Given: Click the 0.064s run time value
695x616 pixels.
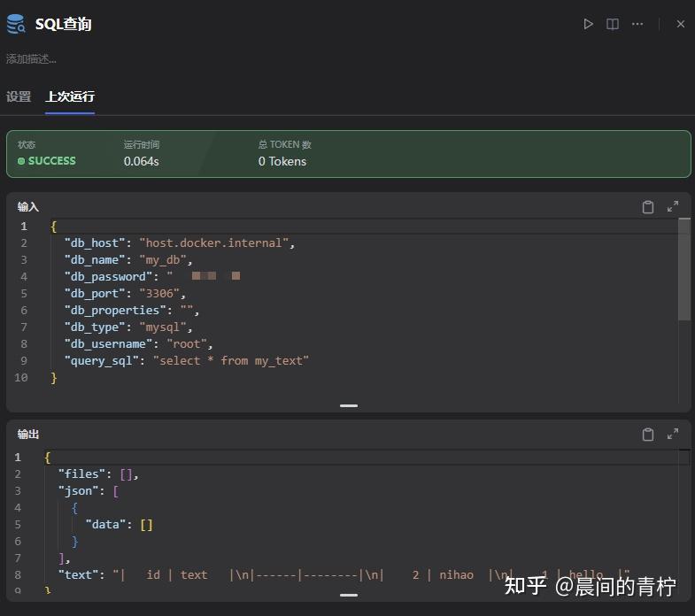Looking at the screenshot, I should point(142,161).
